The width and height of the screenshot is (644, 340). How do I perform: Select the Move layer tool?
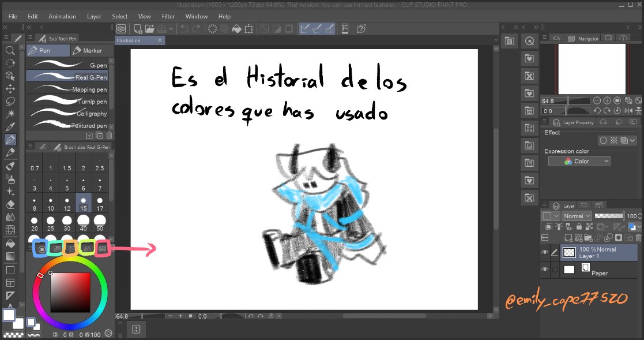10,89
